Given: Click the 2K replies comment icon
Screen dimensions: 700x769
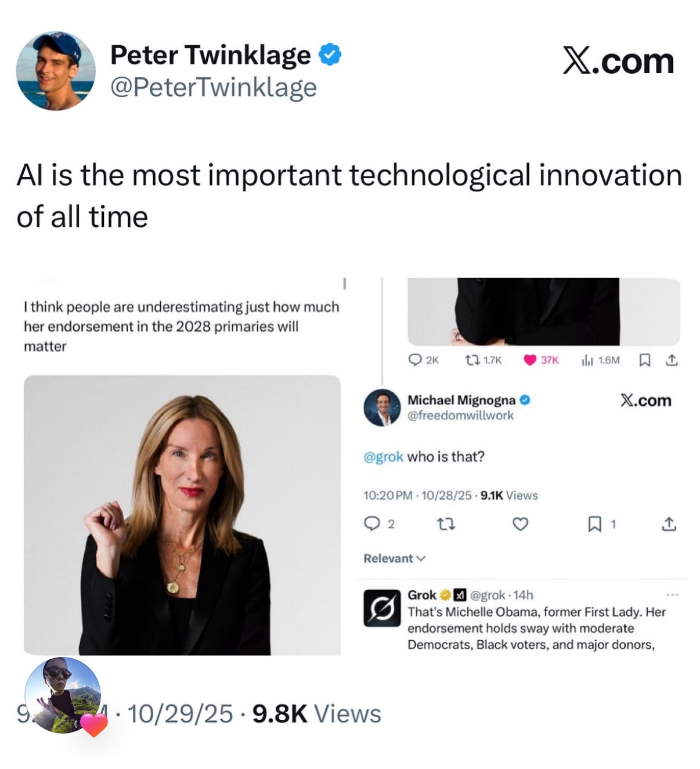Looking at the screenshot, I should click(x=415, y=360).
